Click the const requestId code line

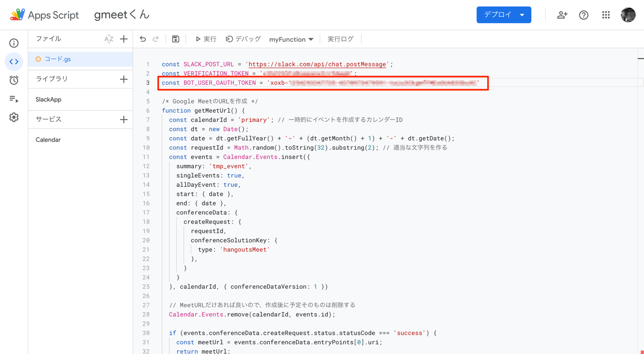308,147
